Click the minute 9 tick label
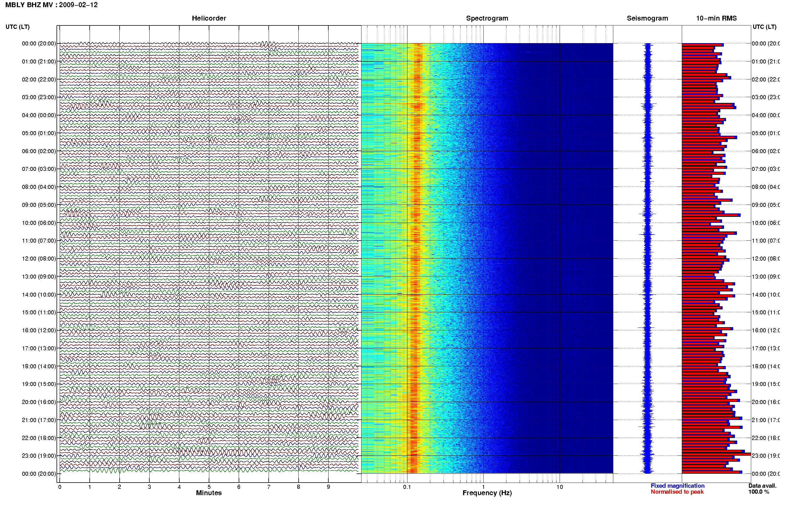This screenshot has height=508, width=812. point(328,487)
